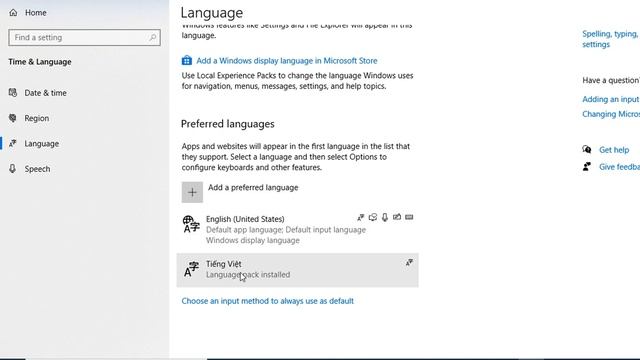This screenshot has height=360, width=640.
Task: Click Language pack installed status text
Action: coord(248,275)
